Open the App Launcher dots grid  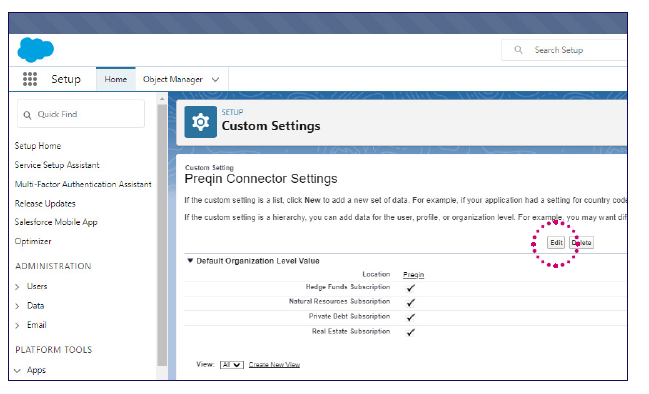[30, 79]
